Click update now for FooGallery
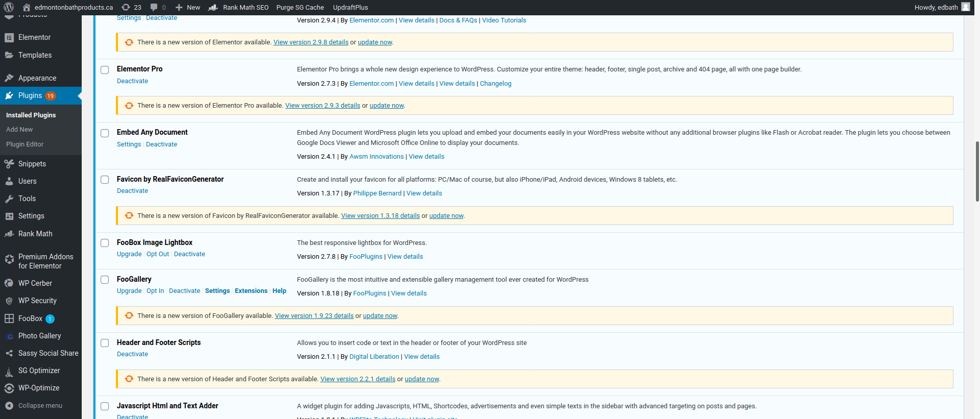 (x=380, y=316)
